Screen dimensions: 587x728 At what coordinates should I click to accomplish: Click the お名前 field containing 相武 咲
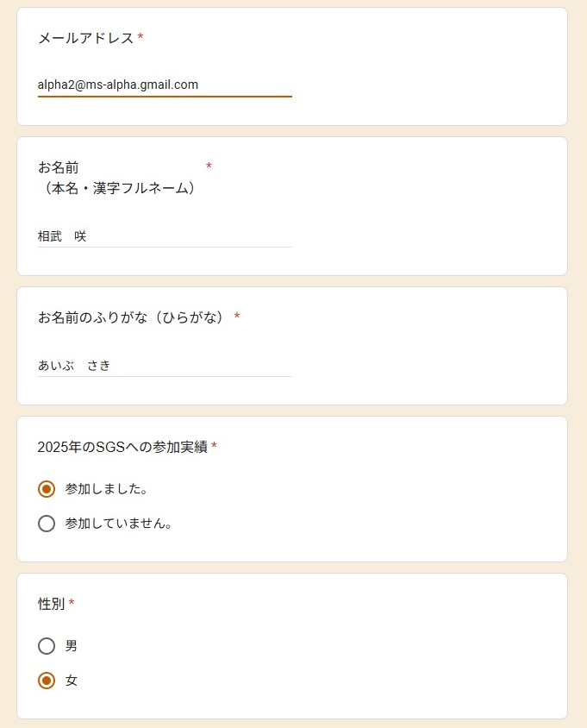[164, 235]
